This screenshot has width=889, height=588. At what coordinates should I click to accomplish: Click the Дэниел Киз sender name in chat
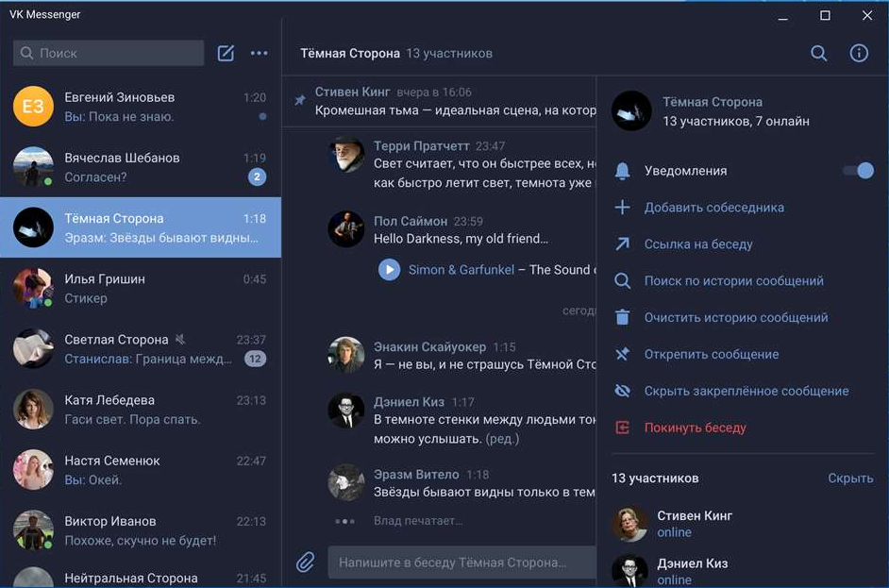[409, 402]
